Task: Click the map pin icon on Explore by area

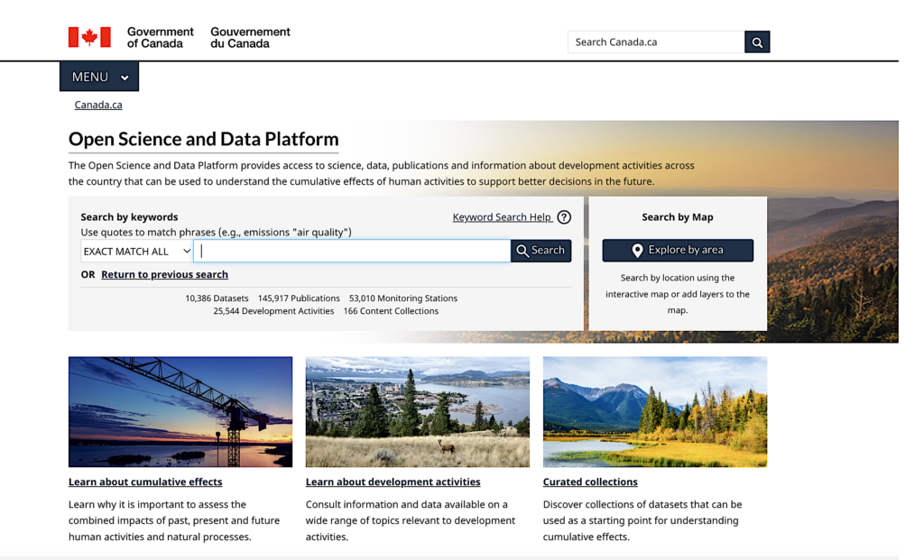Action: 637,251
